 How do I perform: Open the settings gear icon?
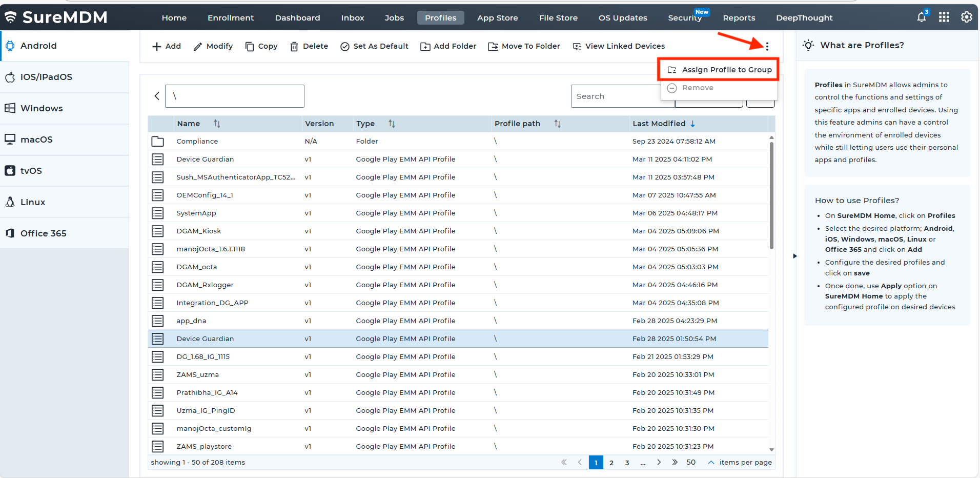[966, 17]
